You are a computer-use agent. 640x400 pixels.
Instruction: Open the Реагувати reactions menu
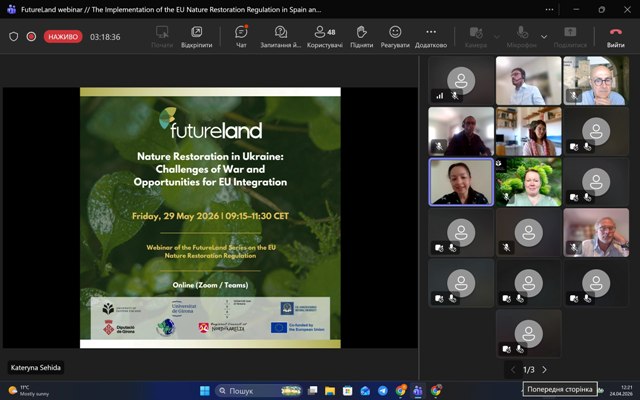[395, 36]
